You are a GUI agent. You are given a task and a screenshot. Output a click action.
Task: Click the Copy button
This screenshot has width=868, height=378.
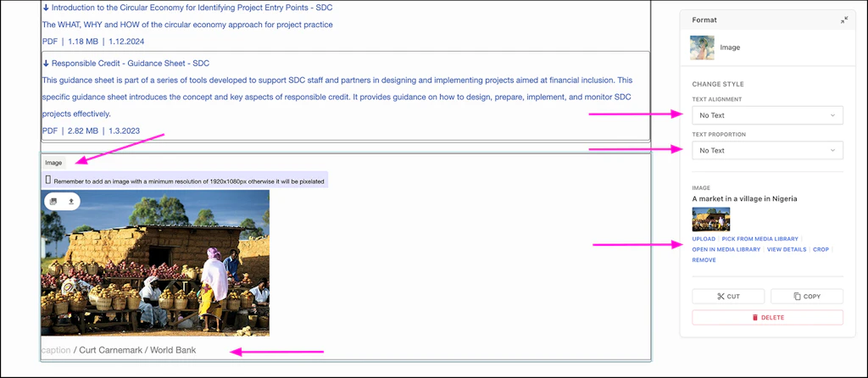(807, 296)
